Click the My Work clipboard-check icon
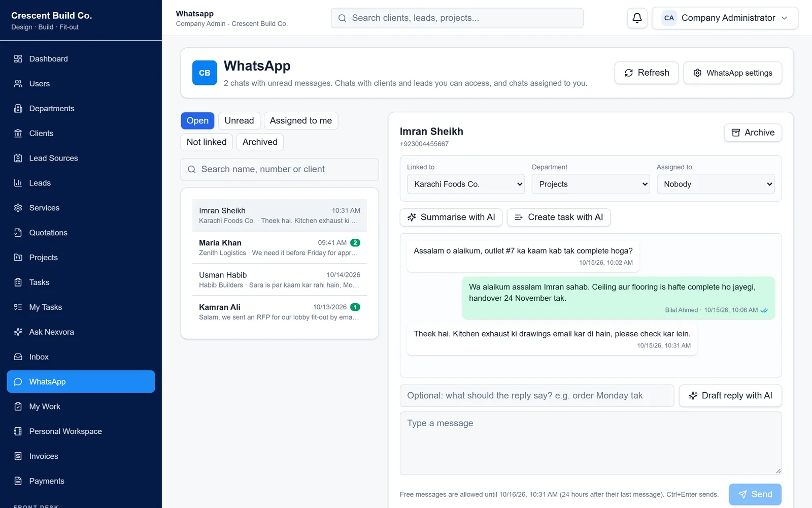812x508 pixels. click(x=18, y=407)
